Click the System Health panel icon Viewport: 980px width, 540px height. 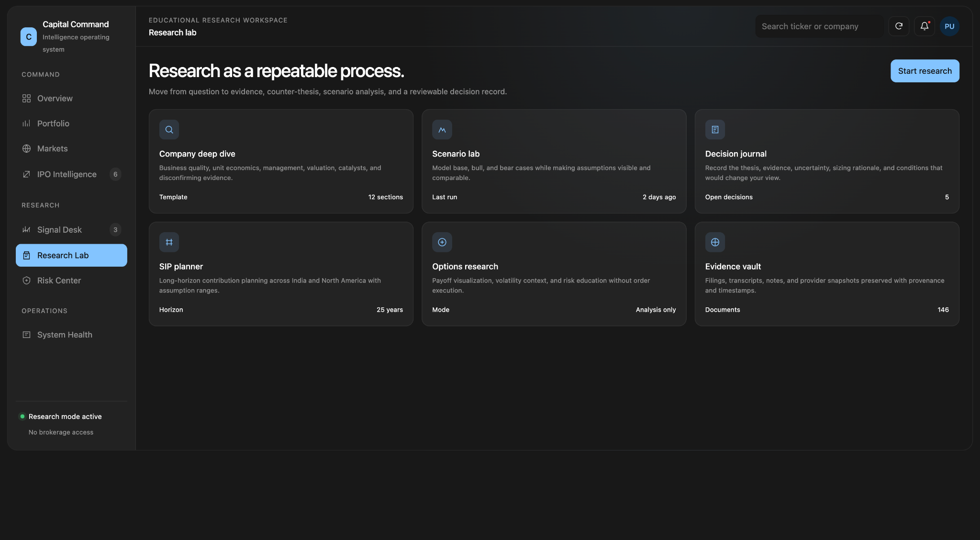tap(26, 335)
